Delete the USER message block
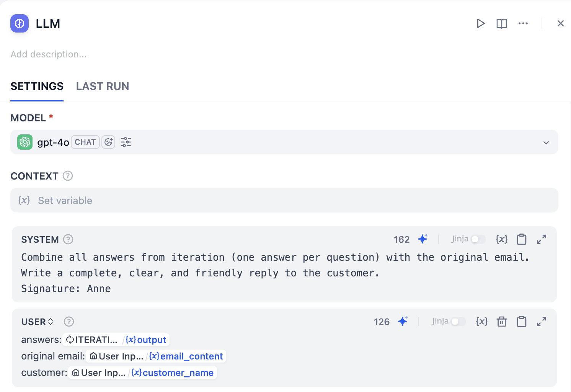 click(501, 322)
